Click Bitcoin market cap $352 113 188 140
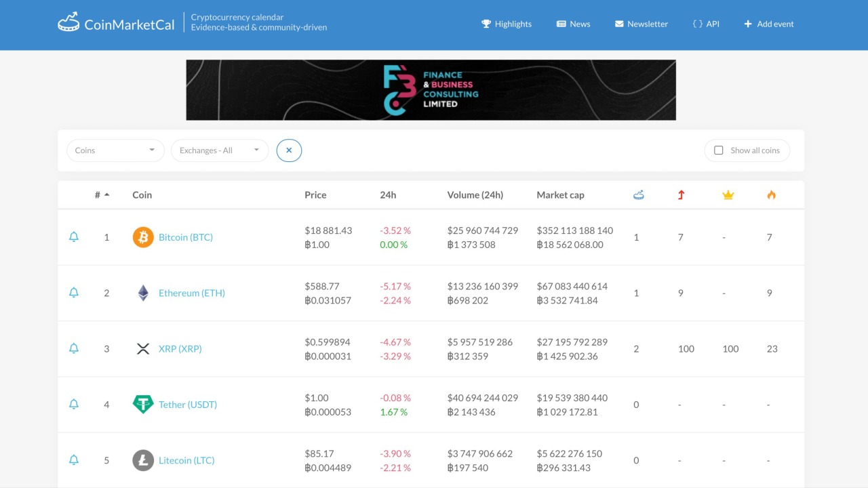The width and height of the screenshot is (868, 488). click(x=575, y=230)
